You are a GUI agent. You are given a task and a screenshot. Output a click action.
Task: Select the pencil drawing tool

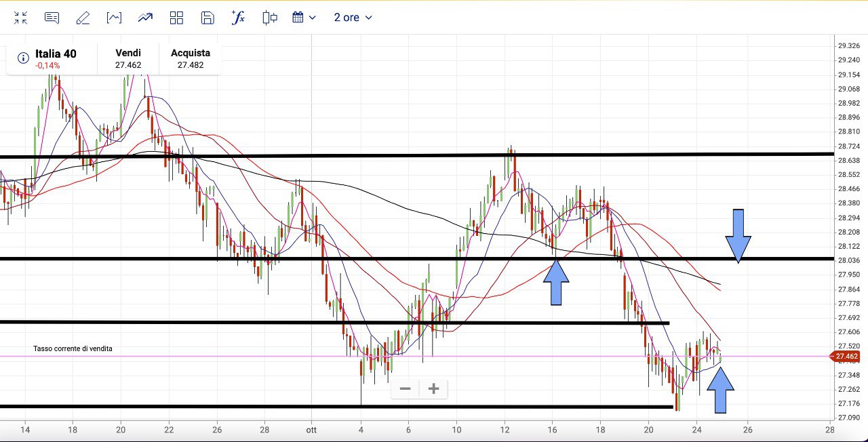point(83,18)
